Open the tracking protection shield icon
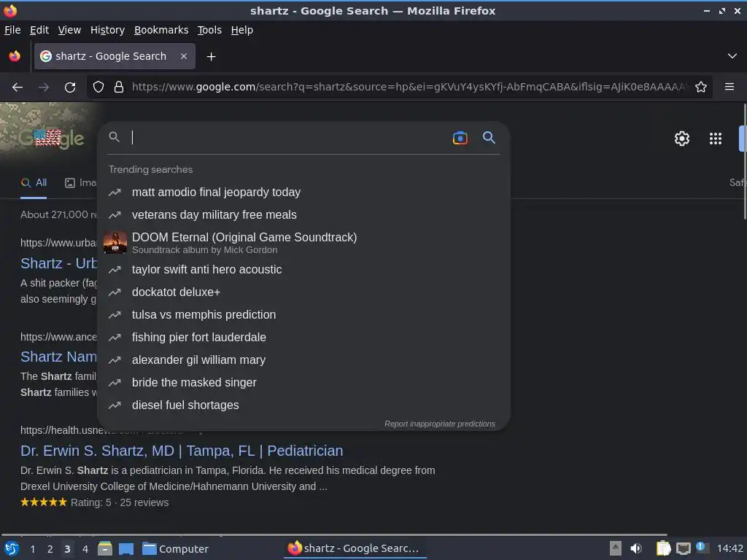 [x=98, y=87]
